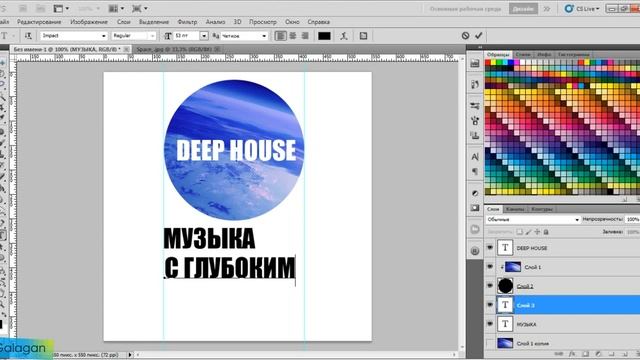Hide the МУЗЫКА text layer
This screenshot has width=640, height=360.
(490, 324)
